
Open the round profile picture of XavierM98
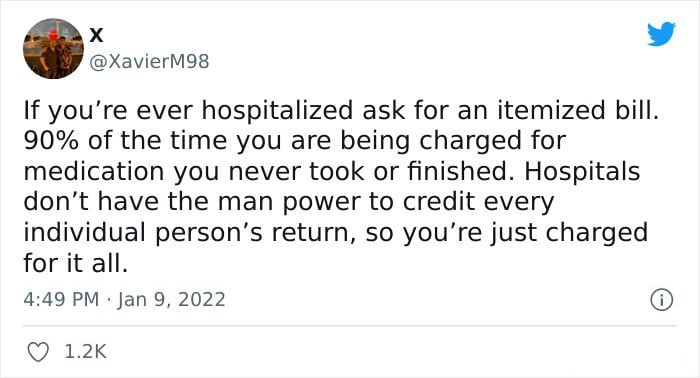(54, 49)
